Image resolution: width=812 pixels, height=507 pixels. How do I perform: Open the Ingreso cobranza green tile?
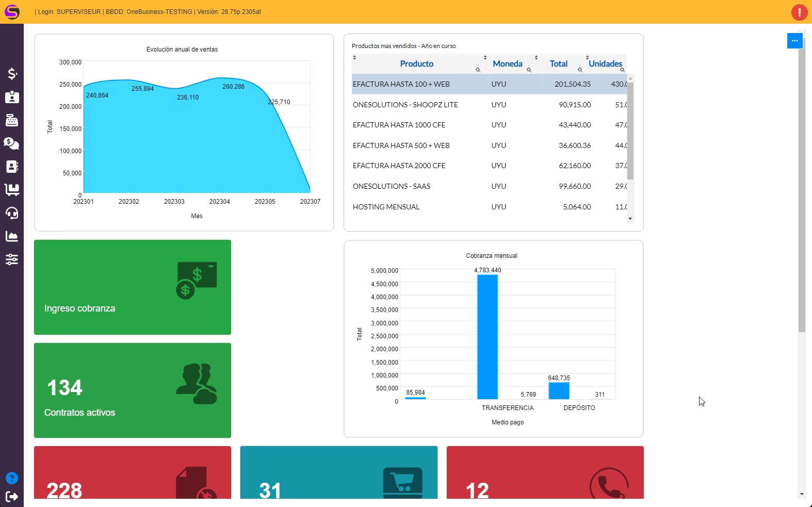coord(133,287)
